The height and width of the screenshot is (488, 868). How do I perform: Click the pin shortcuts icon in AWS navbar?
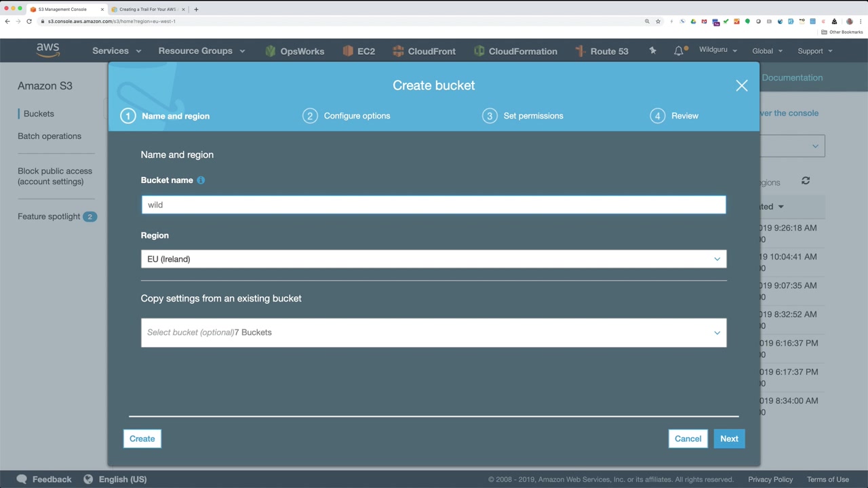tap(652, 51)
